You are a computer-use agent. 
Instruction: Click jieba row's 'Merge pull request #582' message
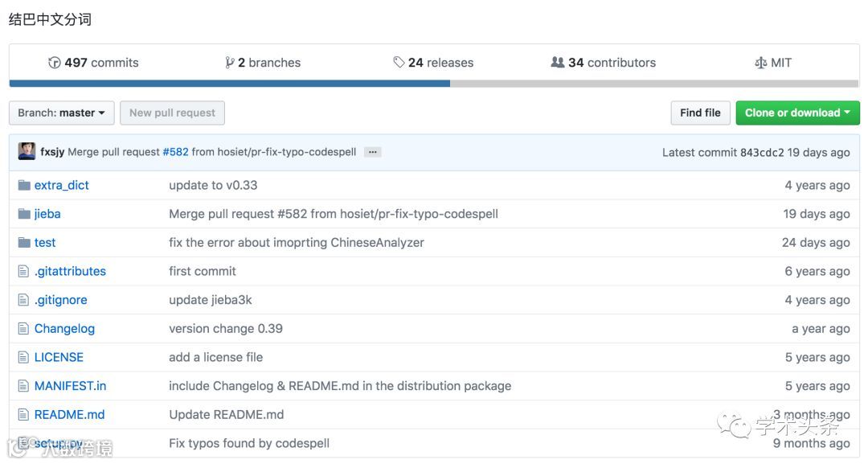coord(334,214)
